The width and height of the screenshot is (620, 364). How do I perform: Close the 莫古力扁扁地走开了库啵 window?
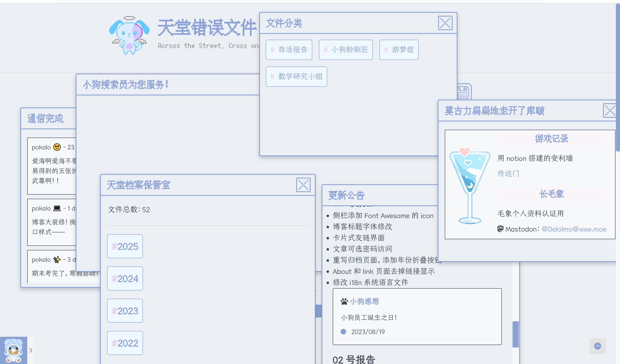(x=610, y=111)
